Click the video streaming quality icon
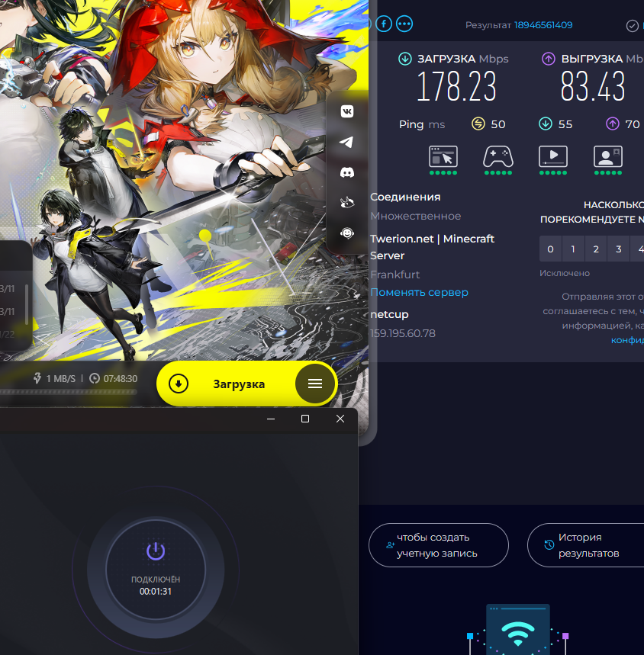This screenshot has width=644, height=655. pos(553,157)
